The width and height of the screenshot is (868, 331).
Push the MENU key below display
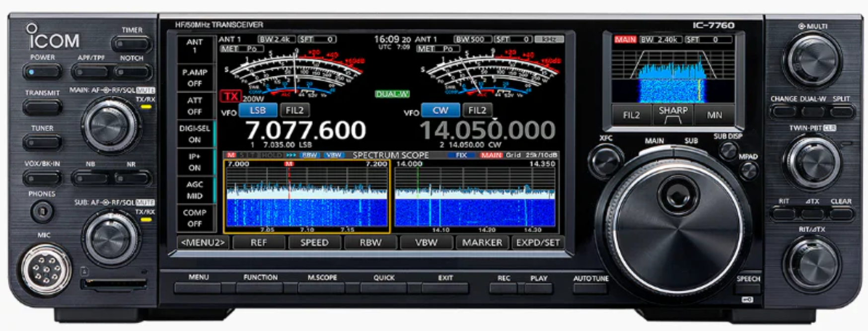[x=198, y=288]
